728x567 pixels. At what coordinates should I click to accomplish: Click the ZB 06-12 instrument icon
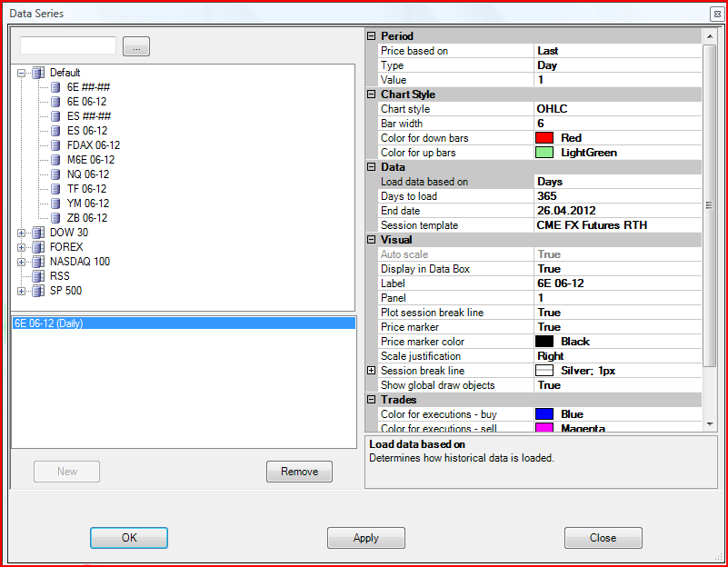pyautogui.click(x=55, y=218)
